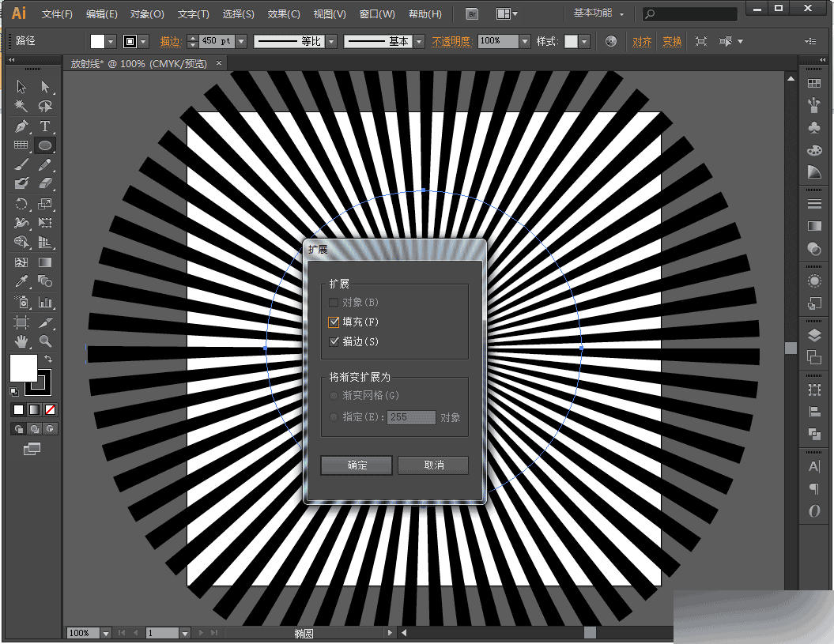Screen dimensions: 834x644
Task: Expand the 等比 width profile dropdown
Action: click(332, 41)
